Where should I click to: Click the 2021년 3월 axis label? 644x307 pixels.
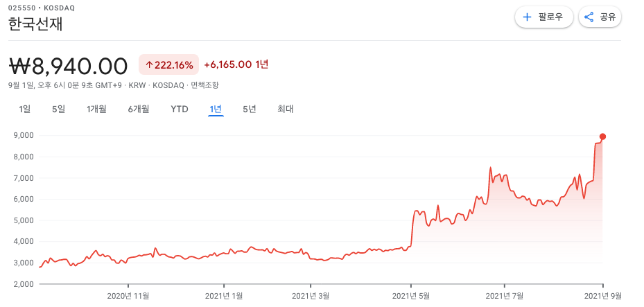[x=311, y=295]
